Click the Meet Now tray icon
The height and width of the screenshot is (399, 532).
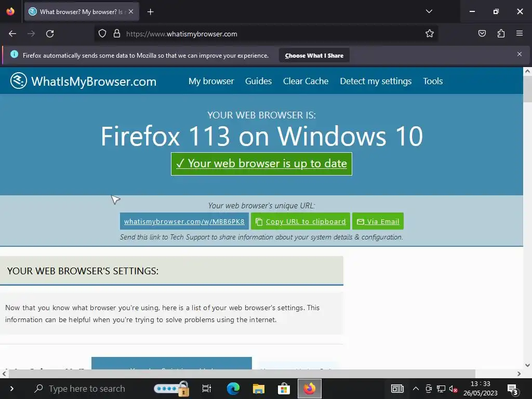(x=429, y=389)
